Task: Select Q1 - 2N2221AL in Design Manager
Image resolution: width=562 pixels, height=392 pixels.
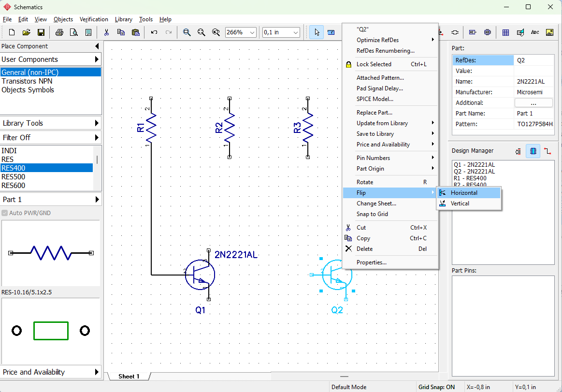Action: point(474,165)
